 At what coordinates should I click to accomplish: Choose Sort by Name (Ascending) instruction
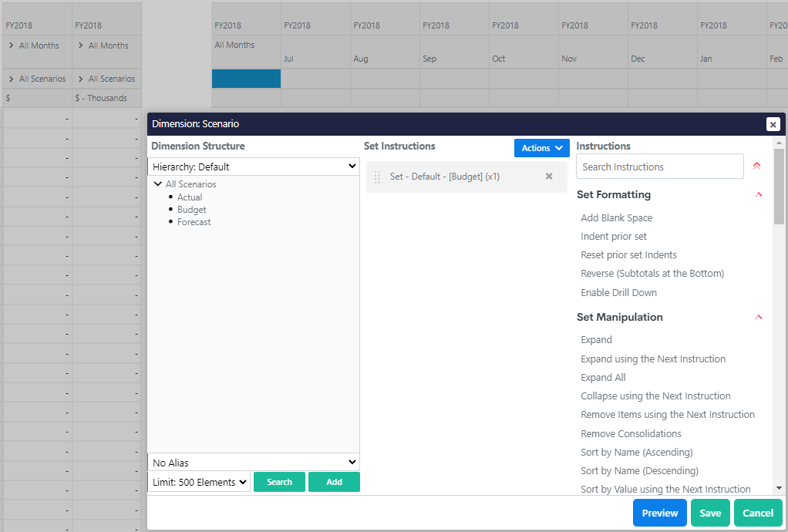click(x=636, y=453)
